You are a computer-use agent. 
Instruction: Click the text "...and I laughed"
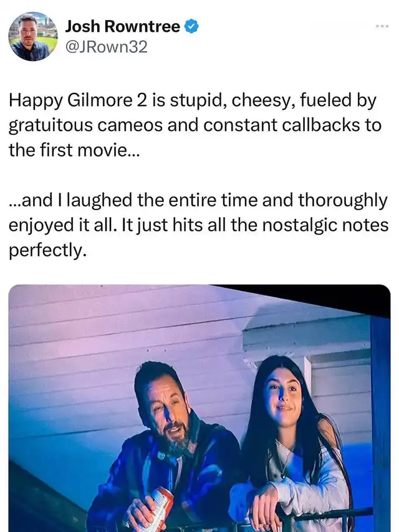70,200
